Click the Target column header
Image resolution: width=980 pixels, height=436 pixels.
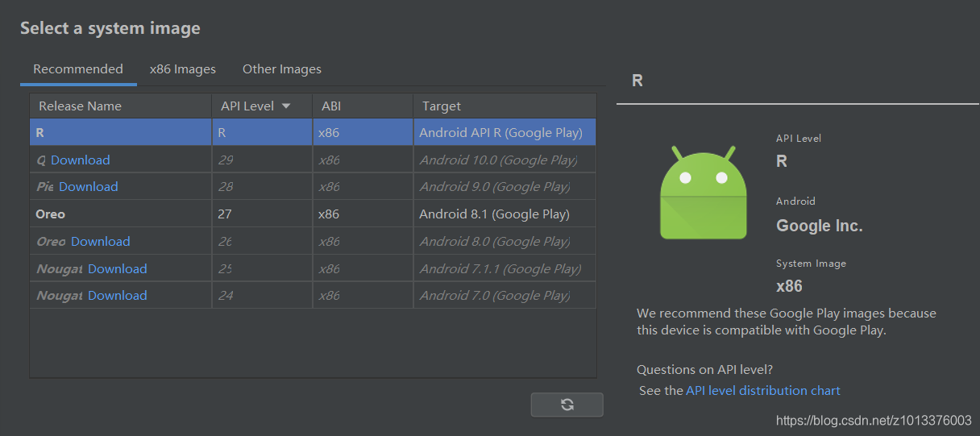point(505,106)
